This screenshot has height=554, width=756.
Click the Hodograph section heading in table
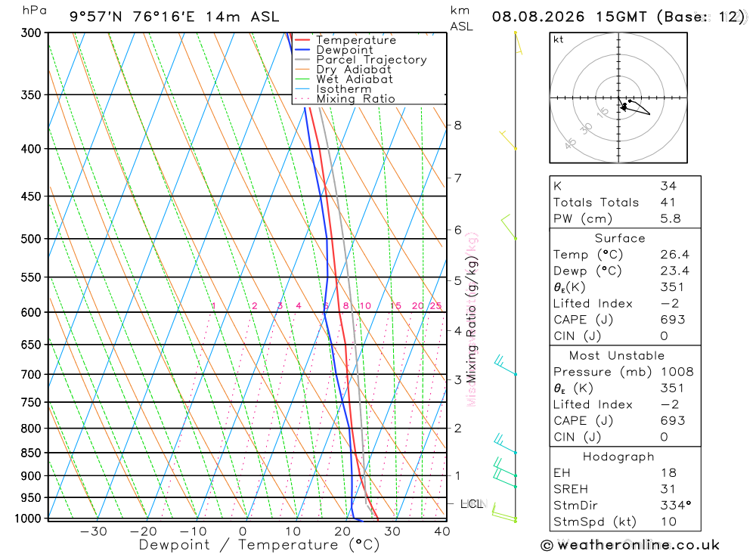(x=618, y=457)
